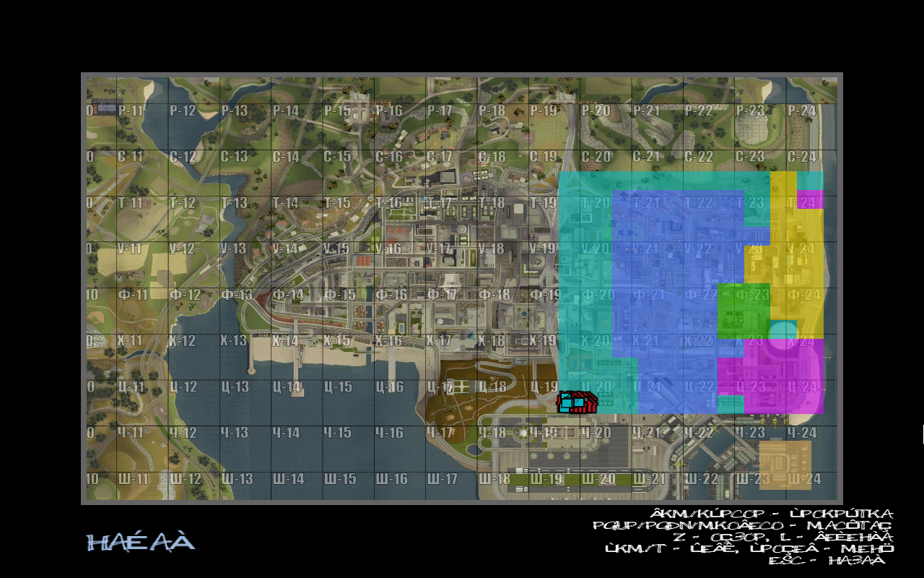Select the green territory zone on the map
The width and height of the screenshot is (924, 578).
pyautogui.click(x=744, y=311)
